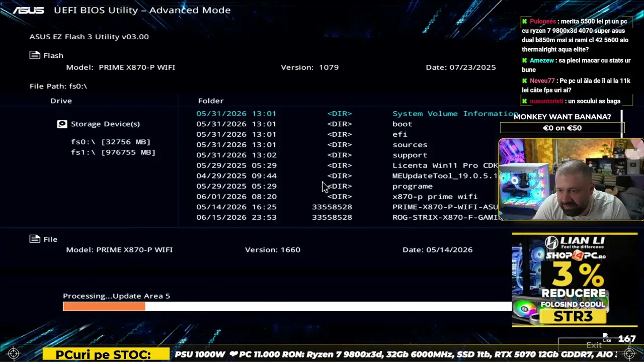The image size is (644, 362).
Task: Click the ASUS logo in the header
Action: [28, 10]
